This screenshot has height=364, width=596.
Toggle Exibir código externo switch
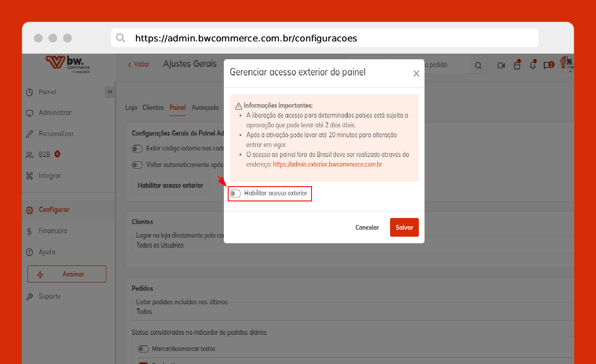pyautogui.click(x=137, y=149)
